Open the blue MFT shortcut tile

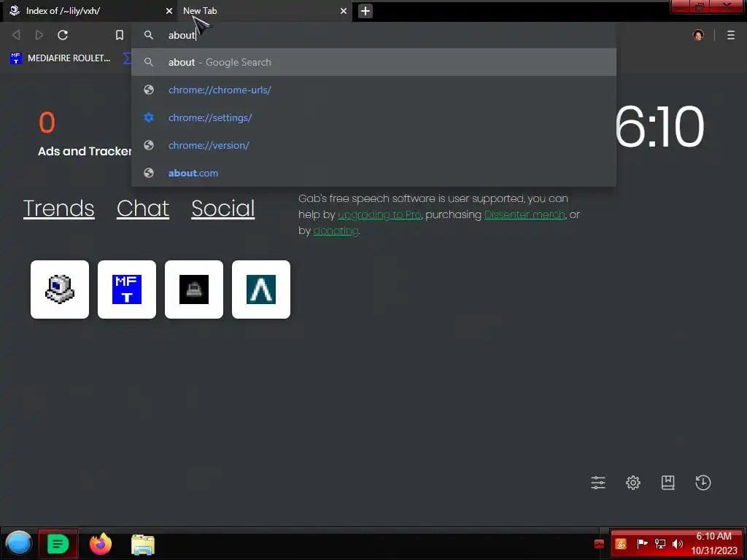pyautogui.click(x=127, y=289)
